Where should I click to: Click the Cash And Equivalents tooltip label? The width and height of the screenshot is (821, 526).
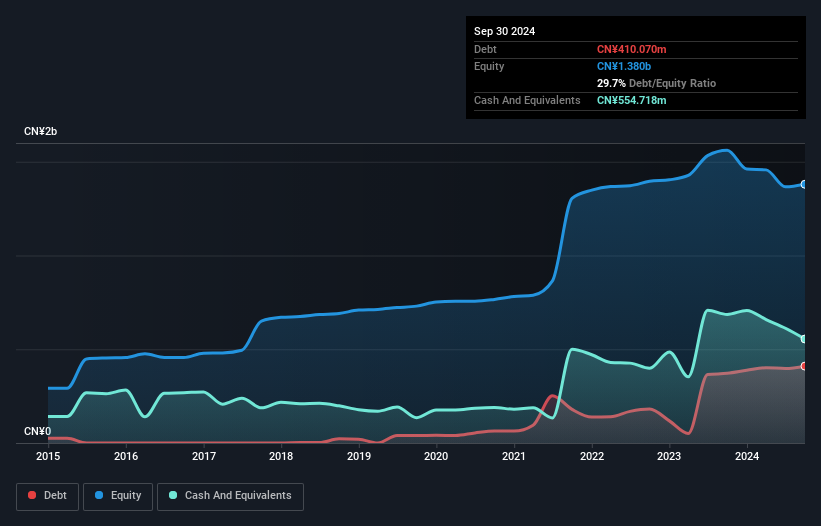click(527, 100)
